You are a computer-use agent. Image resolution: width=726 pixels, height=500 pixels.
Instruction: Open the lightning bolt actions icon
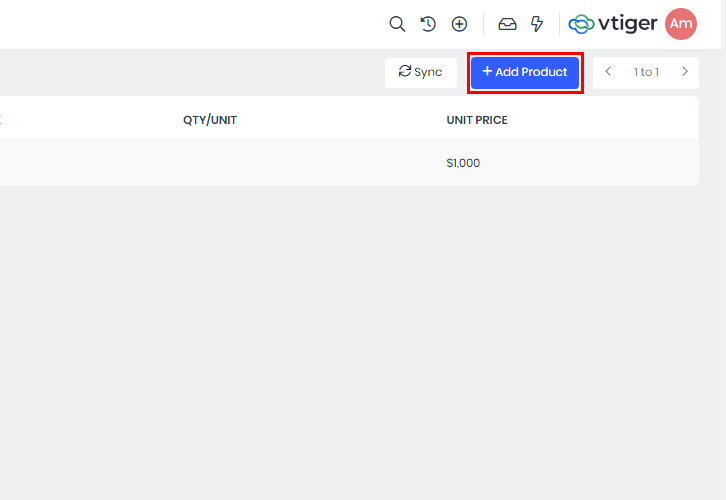(537, 24)
